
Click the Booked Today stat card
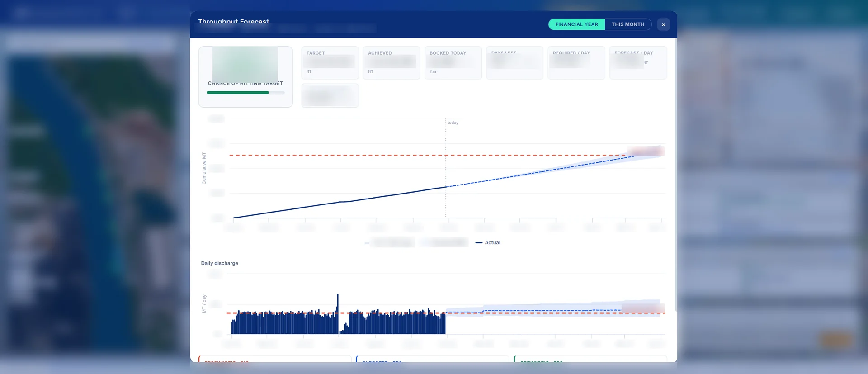point(453,63)
